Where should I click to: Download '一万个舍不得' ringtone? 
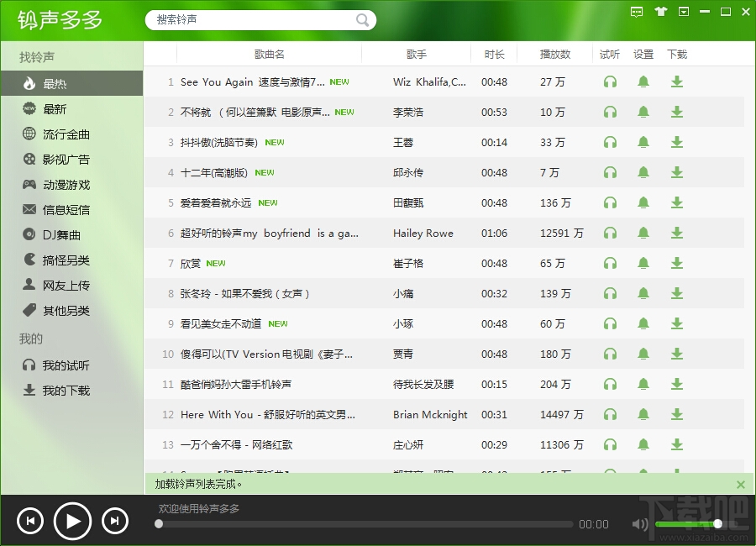point(677,444)
